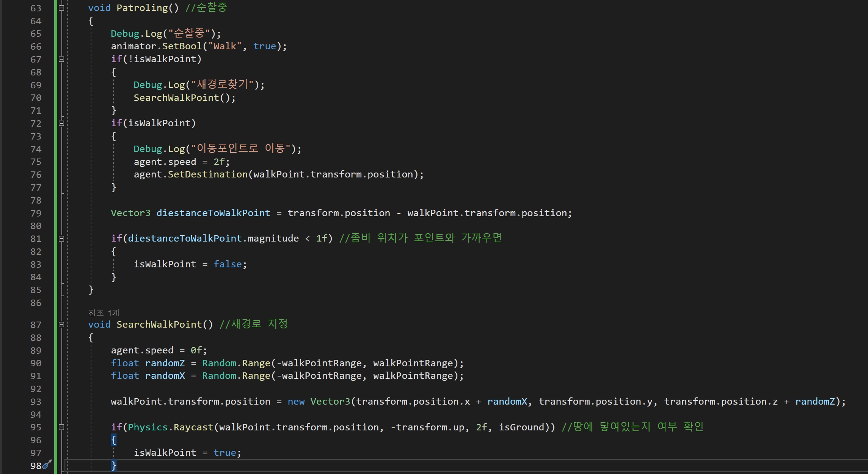The height and width of the screenshot is (474, 868).
Task: Collapse the SearchWalkPoint() method at line 87
Action: click(x=61, y=325)
